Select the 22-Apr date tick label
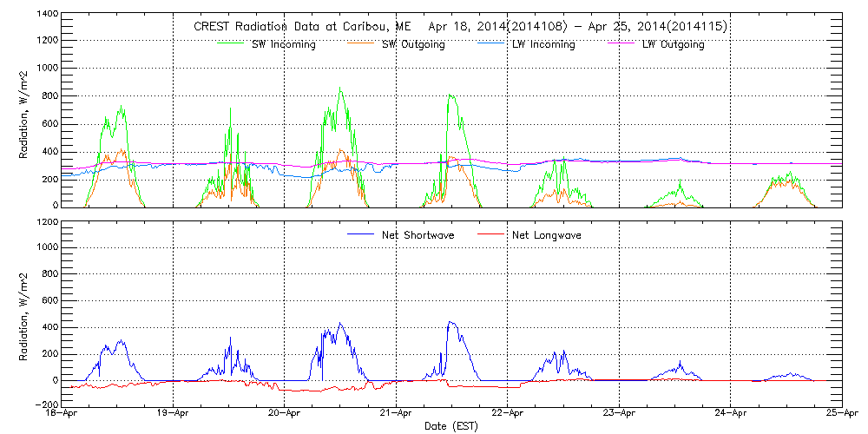 (x=508, y=415)
